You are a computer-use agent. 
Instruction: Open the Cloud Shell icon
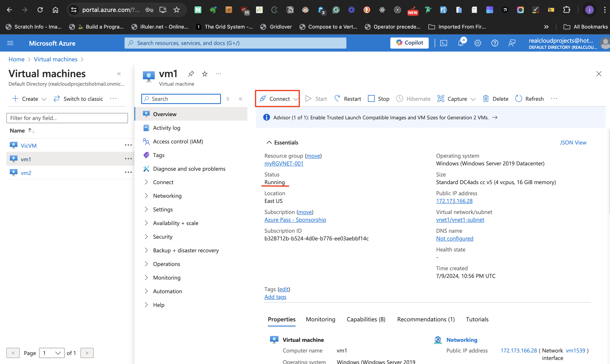[443, 43]
